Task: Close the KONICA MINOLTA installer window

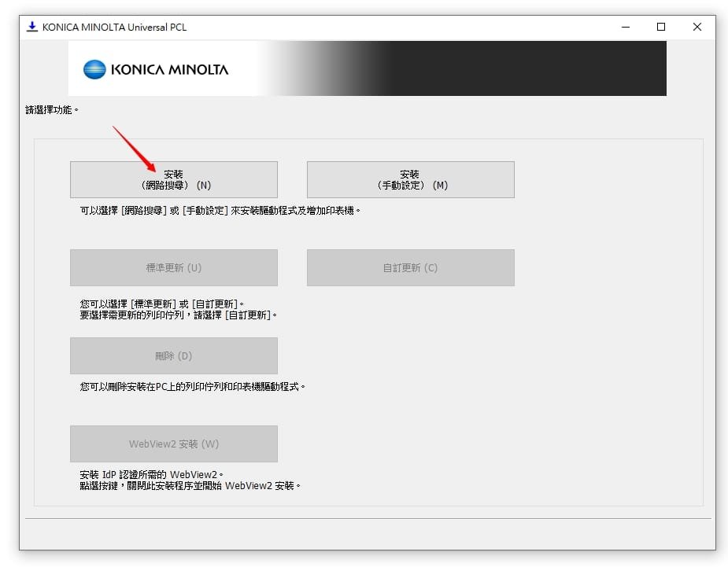Action: [697, 27]
